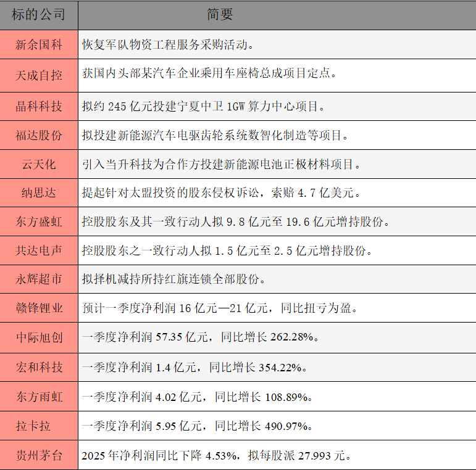Select summary about 太盟投资股东侵权诉讼
This screenshot has width=476, height=470.
tap(277, 193)
